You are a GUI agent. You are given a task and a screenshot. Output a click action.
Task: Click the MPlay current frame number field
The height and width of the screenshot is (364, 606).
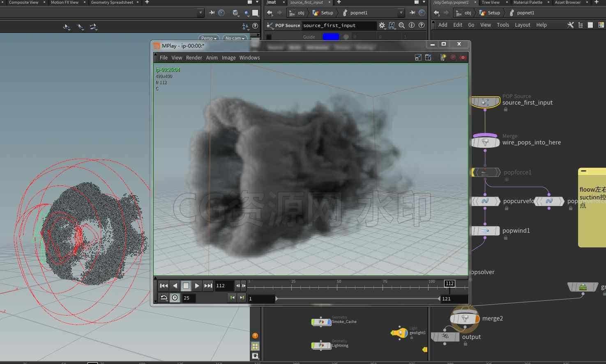click(x=225, y=286)
